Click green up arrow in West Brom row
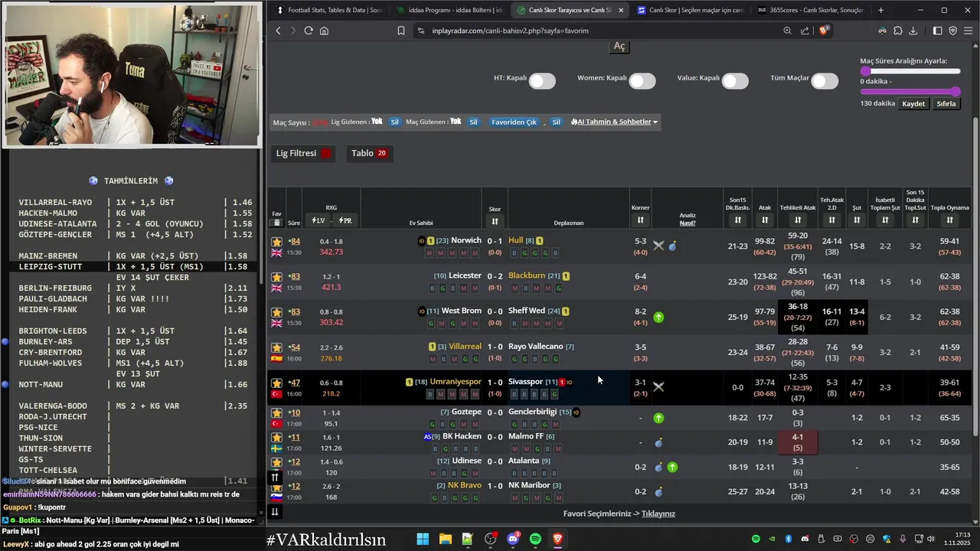This screenshot has height=551, width=980. pyautogui.click(x=658, y=317)
